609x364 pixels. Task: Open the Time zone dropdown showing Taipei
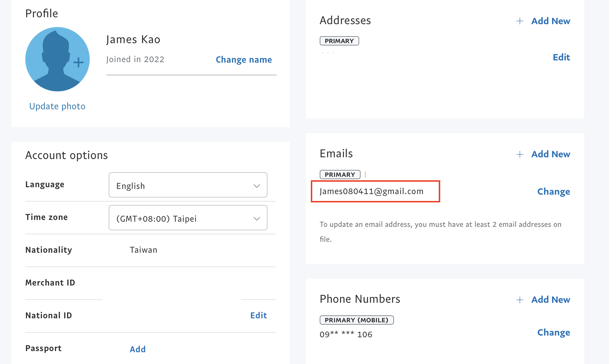[x=188, y=218]
